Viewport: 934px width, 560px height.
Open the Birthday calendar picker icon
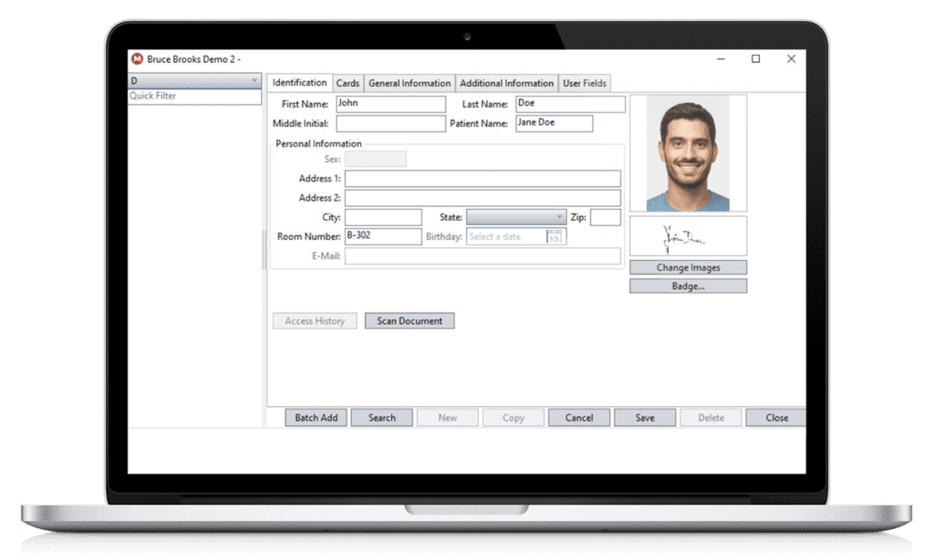(555, 237)
